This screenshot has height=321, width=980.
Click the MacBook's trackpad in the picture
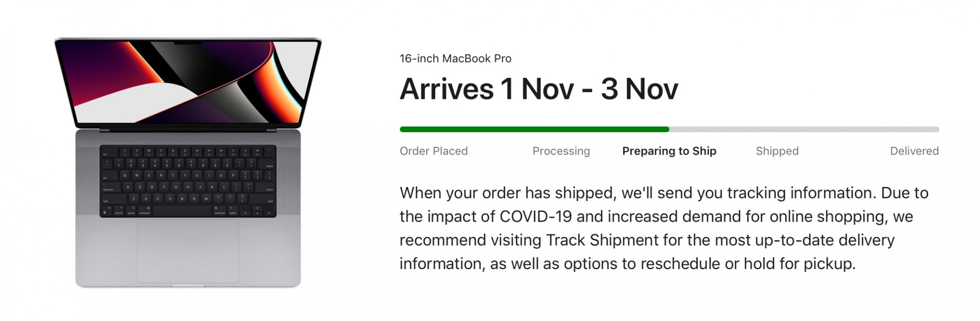tap(188, 251)
